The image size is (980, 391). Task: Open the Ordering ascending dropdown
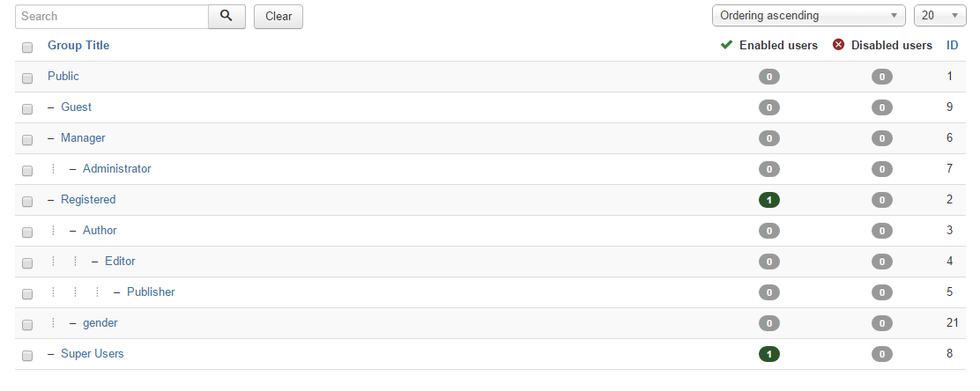(x=809, y=16)
